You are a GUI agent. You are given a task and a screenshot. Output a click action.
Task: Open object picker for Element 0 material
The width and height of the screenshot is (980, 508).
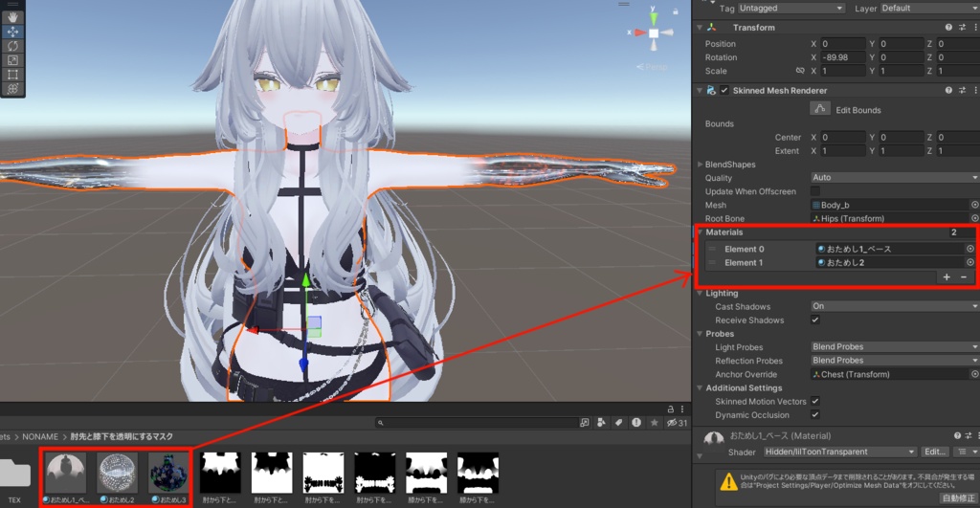[970, 249]
